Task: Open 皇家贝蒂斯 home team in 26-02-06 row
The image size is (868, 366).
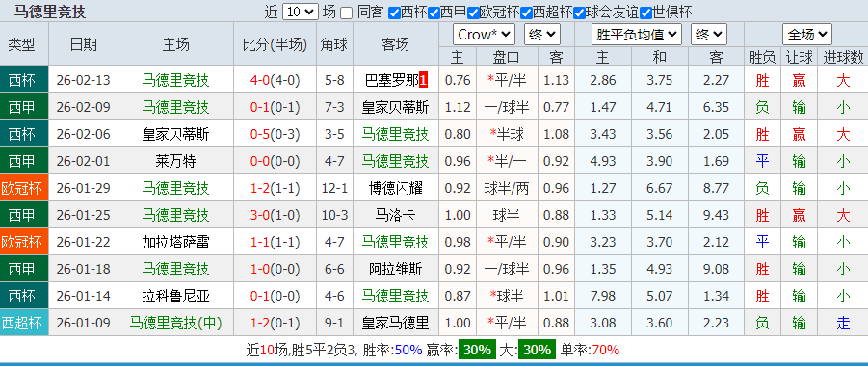Action: [x=175, y=134]
